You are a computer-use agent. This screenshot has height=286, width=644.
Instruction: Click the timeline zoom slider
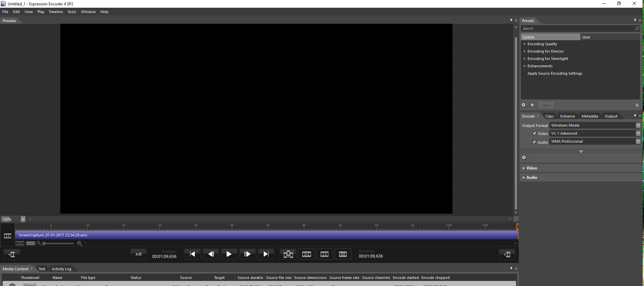[59, 243]
